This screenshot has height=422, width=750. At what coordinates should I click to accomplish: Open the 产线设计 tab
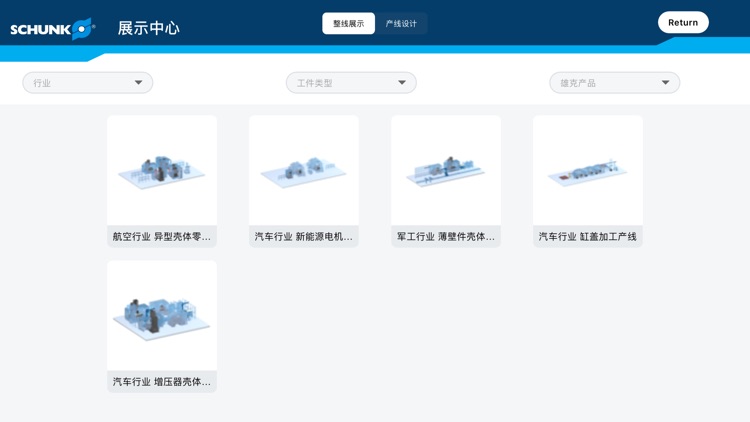[401, 23]
